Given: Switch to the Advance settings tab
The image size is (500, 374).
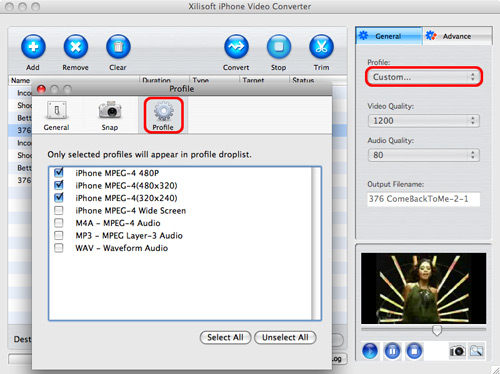Looking at the screenshot, I should coord(457,36).
